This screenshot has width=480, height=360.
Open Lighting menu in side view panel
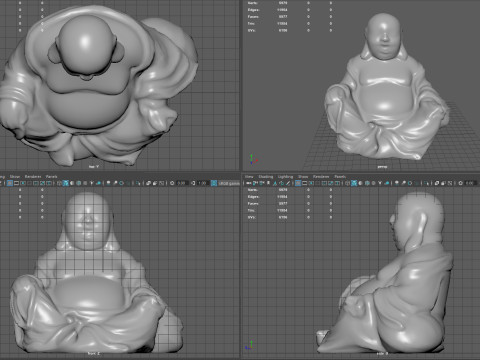[x=285, y=177]
